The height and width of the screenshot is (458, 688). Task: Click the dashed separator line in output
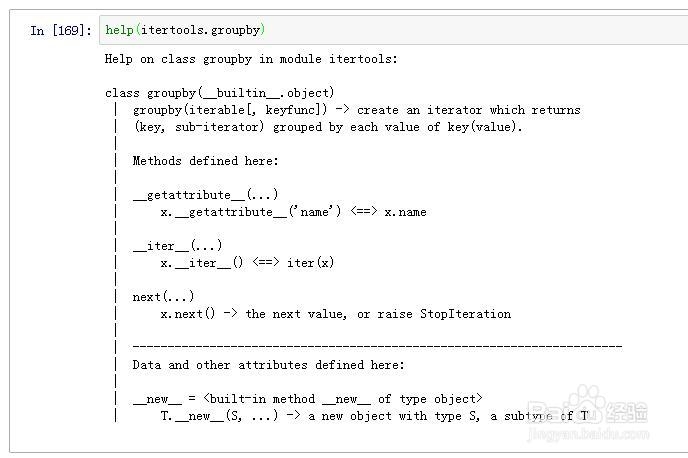[377, 347]
